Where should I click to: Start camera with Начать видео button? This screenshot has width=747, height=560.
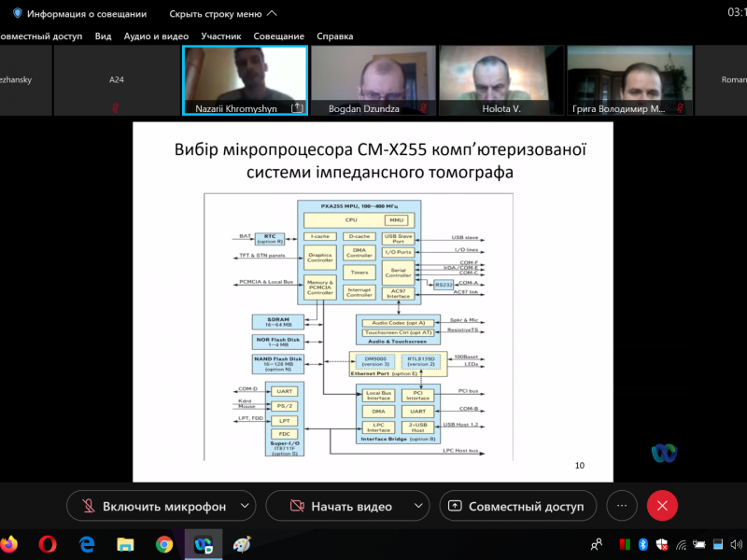point(340,506)
